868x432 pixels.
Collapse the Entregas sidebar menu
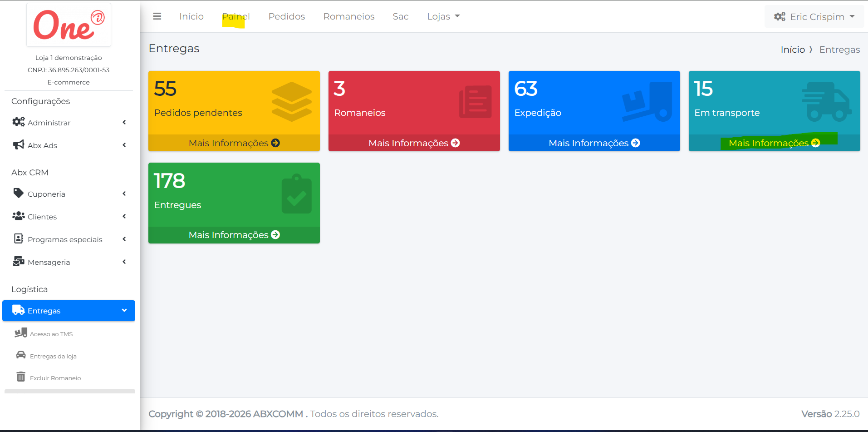69,311
